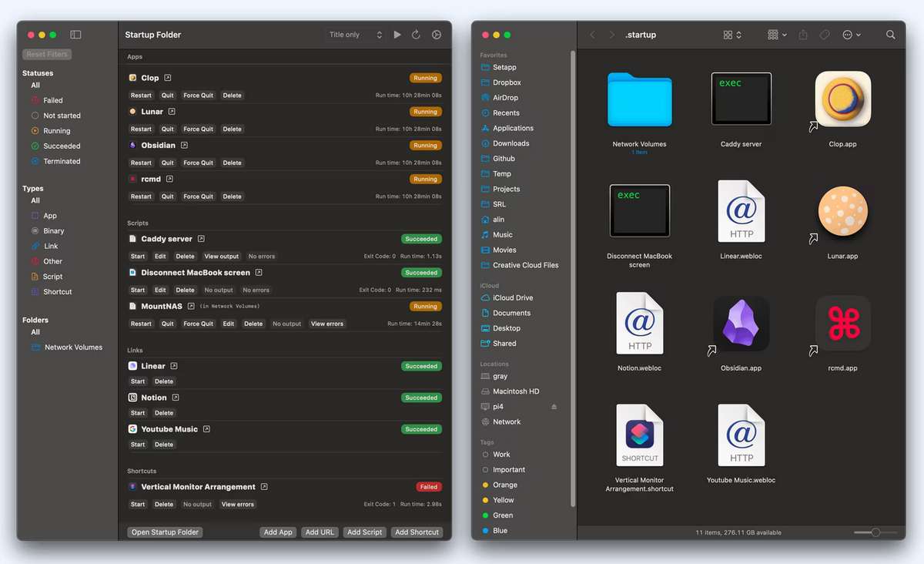Viewport: 924px width, 564px height.
Task: Click the Add App button
Action: tap(278, 532)
